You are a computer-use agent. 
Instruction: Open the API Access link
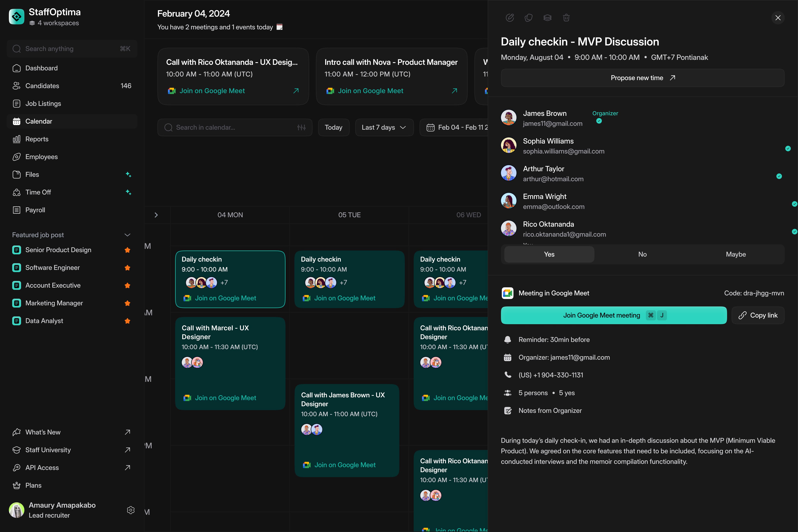[x=72, y=468]
